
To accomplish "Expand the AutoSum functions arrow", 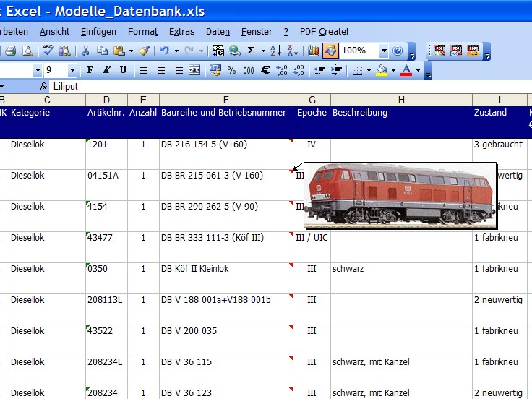I will tap(263, 51).
